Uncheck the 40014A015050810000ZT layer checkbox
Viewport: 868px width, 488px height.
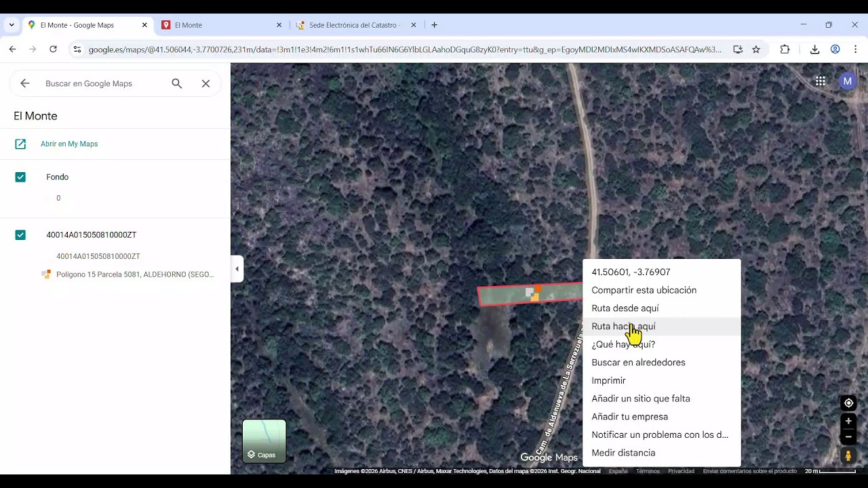tap(20, 235)
